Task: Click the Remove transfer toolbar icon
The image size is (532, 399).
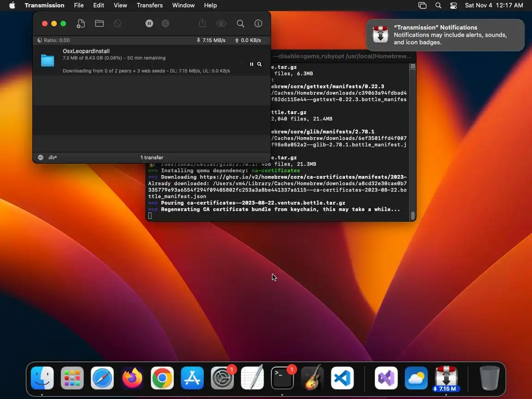Action: click(117, 24)
